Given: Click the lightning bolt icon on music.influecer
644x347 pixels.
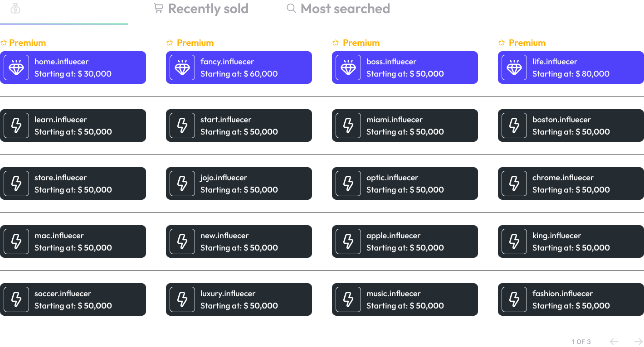Looking at the screenshot, I should 348,299.
